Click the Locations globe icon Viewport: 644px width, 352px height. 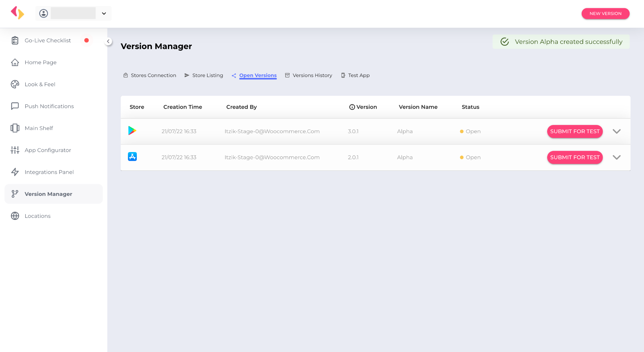point(15,216)
